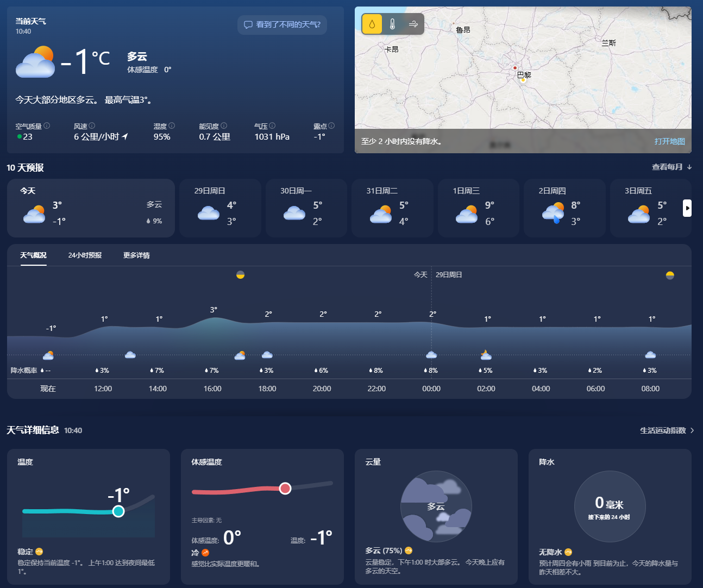The image size is (703, 588).
Task: Click the cloud icon at 18:00
Action: [267, 355]
